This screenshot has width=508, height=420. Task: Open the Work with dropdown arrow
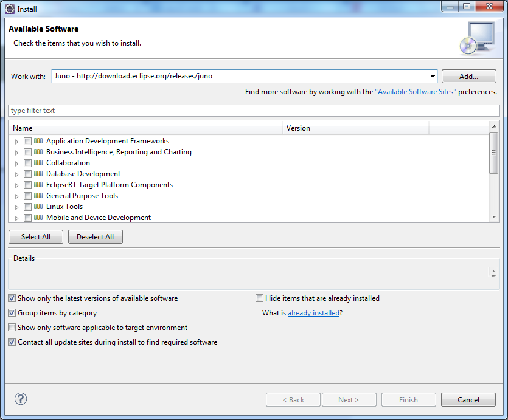[433, 77]
